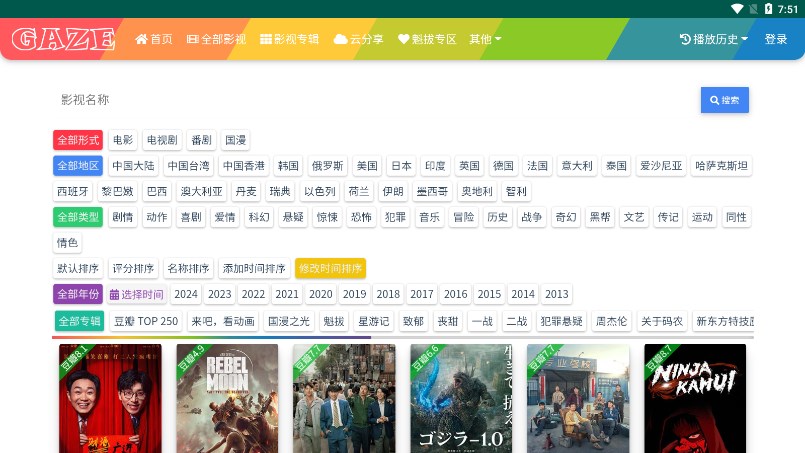Open 全部影视 from the navbar
The height and width of the screenshot is (453, 805).
coord(216,39)
